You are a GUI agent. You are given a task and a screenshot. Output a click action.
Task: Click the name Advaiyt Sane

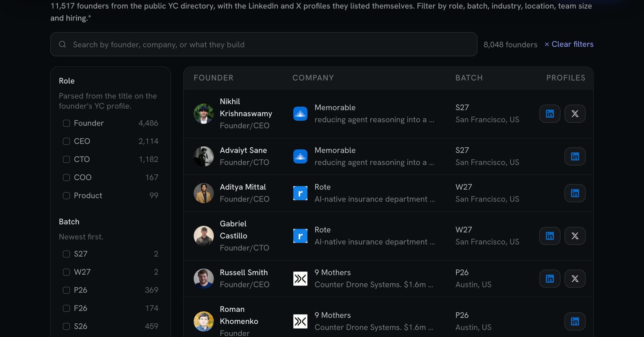(244, 150)
